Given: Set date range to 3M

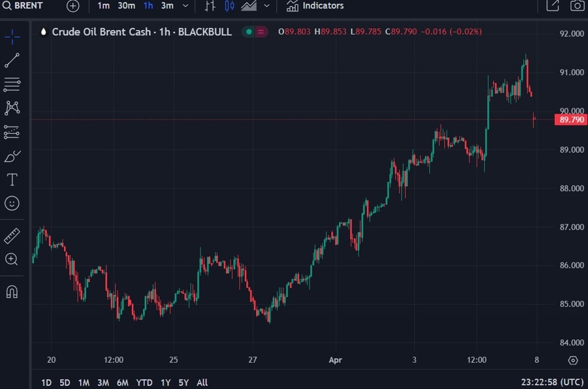Looking at the screenshot, I should [103, 382].
